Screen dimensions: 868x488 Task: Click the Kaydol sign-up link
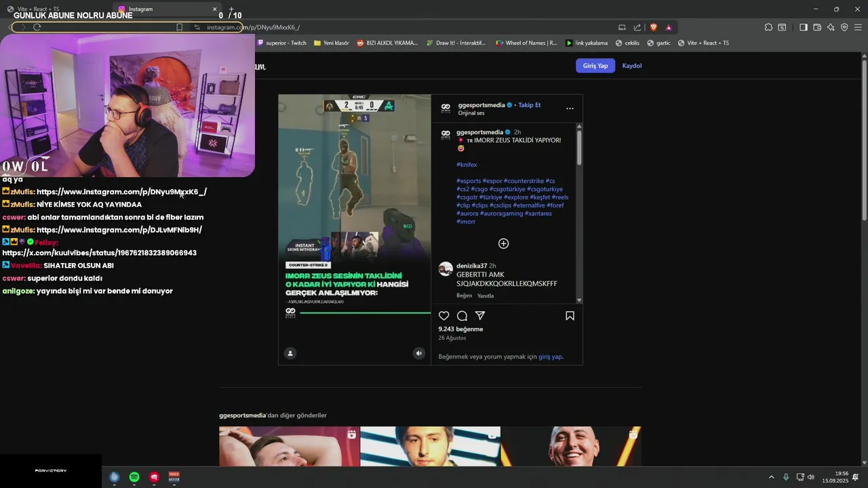632,66
